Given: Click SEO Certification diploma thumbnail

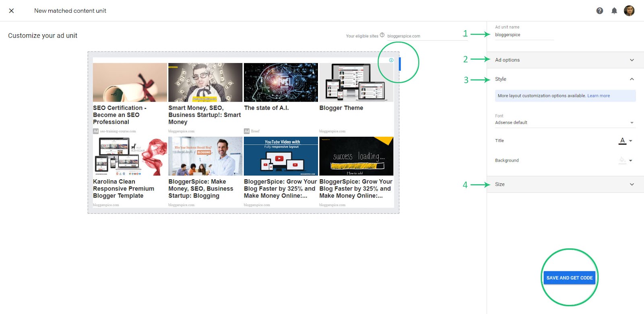Looking at the screenshot, I should 130,82.
